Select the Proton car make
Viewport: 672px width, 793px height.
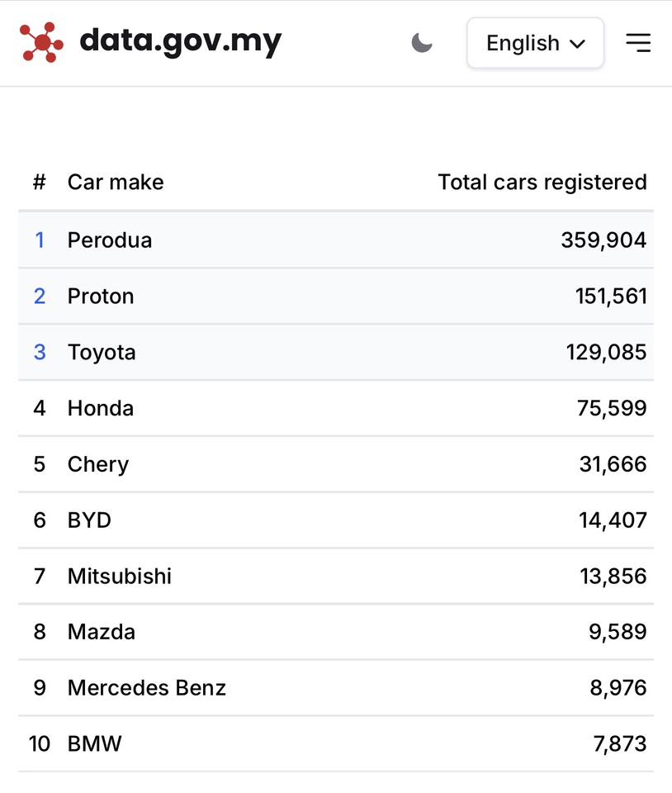101,297
